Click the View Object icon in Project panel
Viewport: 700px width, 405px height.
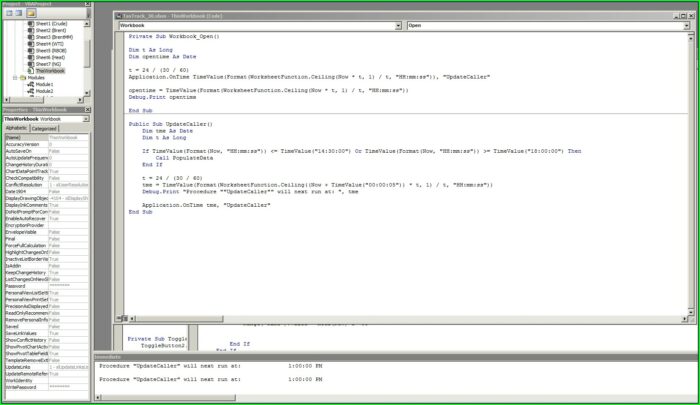tap(19, 13)
